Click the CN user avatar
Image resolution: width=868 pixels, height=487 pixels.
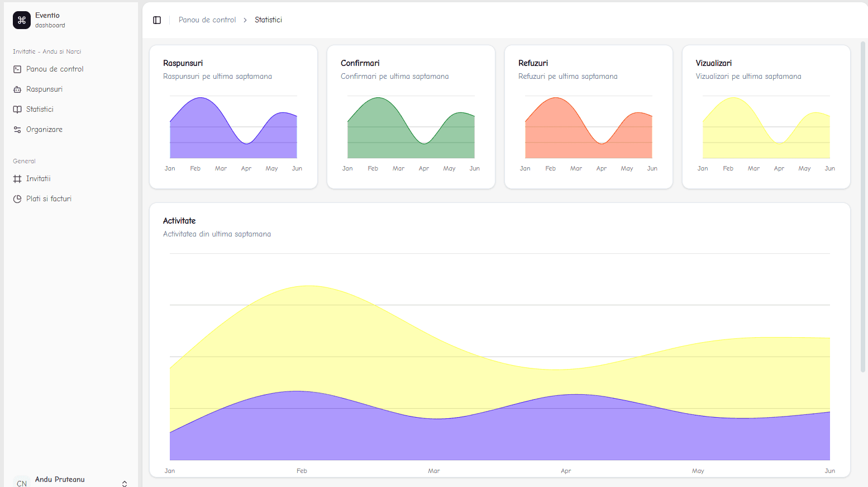(22, 483)
